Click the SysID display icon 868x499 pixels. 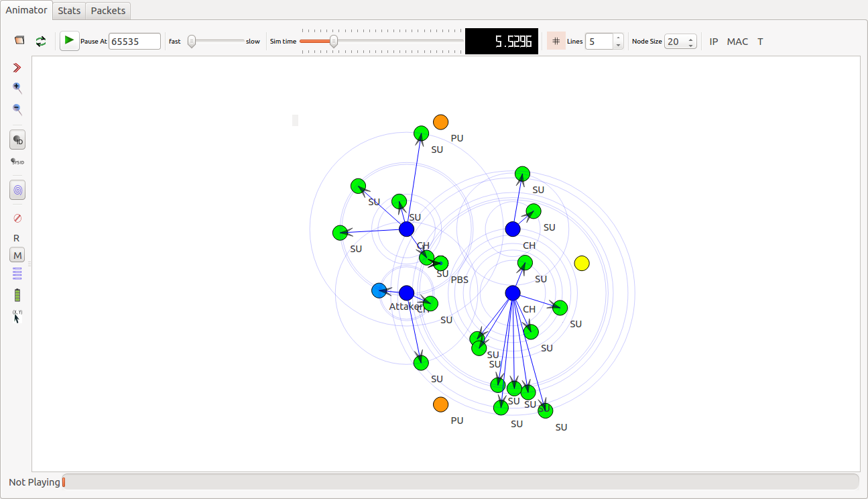tap(17, 162)
